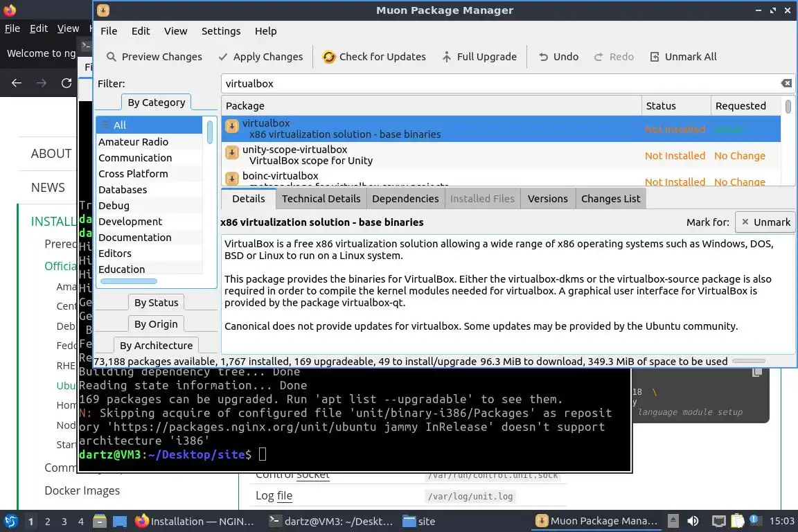
Task: Start a Full Upgrade from toolbar
Action: point(479,57)
